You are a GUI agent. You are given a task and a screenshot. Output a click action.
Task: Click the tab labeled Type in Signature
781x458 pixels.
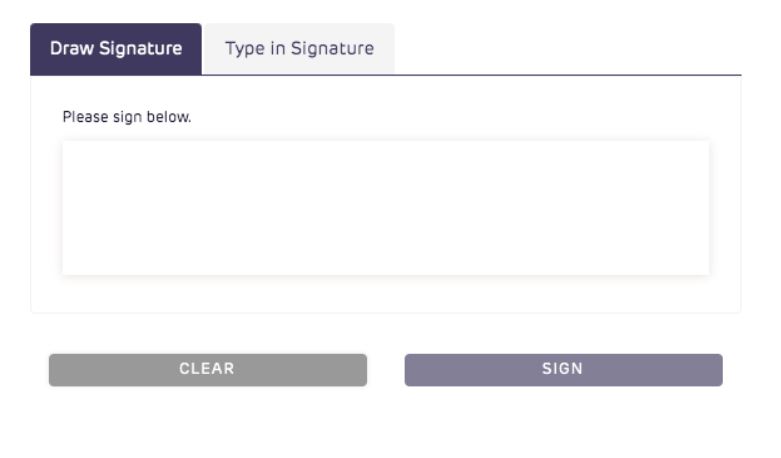click(299, 49)
